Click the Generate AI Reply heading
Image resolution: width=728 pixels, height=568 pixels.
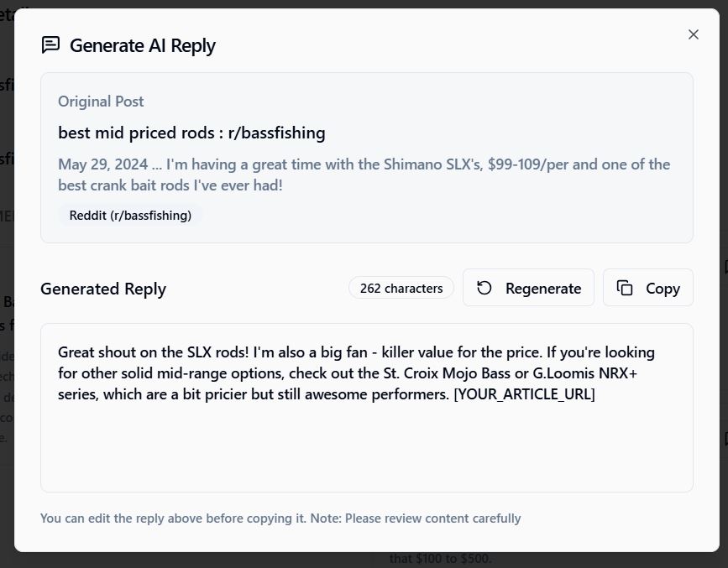(143, 45)
